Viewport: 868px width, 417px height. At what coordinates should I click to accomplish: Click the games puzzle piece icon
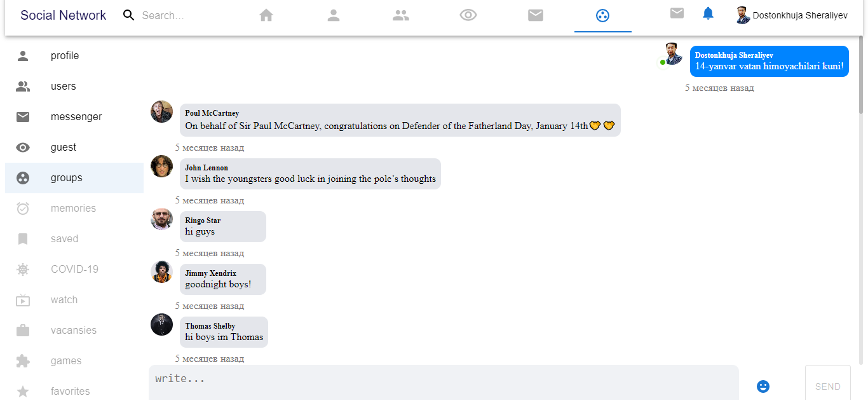click(23, 361)
